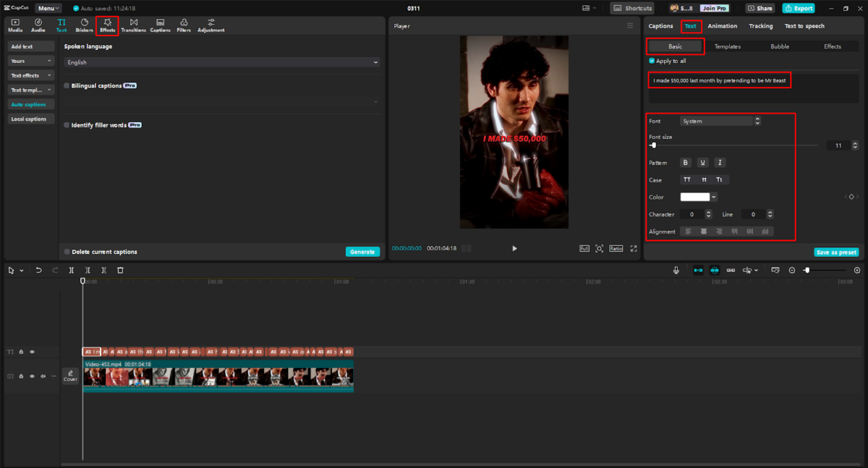
Task: Uncheck the Apply to all checkbox
Action: (x=652, y=61)
